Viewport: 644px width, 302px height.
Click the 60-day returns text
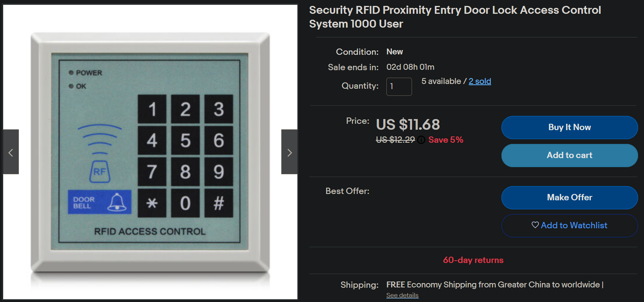pos(473,260)
